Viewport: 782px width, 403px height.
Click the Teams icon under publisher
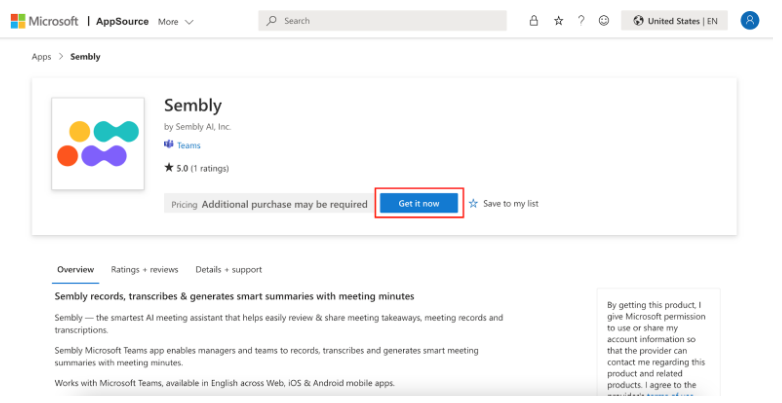tap(169, 145)
